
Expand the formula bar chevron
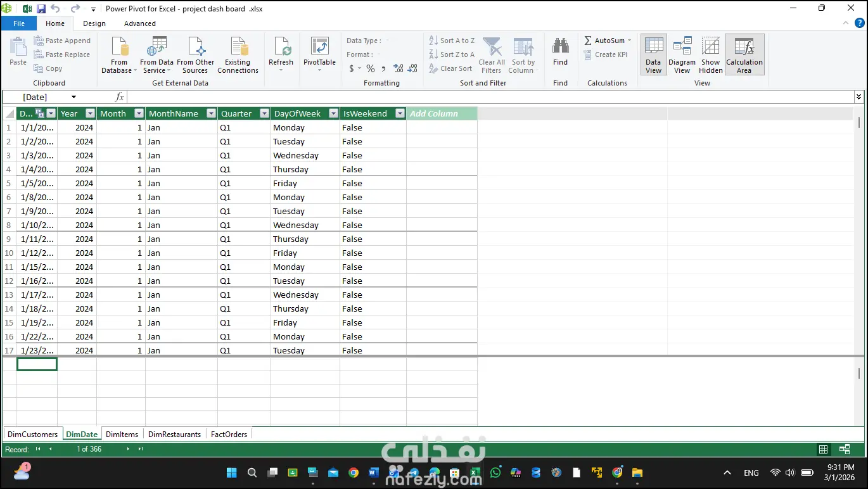pyautogui.click(x=858, y=97)
